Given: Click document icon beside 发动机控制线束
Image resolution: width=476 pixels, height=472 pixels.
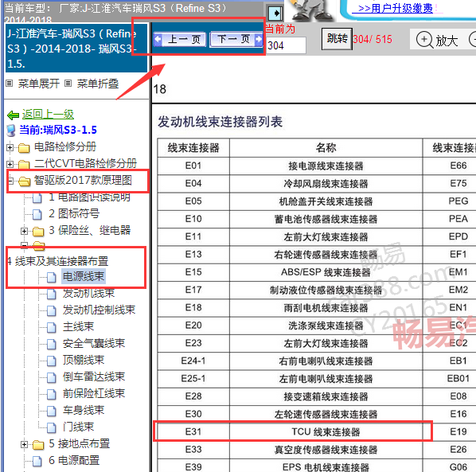Looking at the screenshot, I should tap(51, 310).
